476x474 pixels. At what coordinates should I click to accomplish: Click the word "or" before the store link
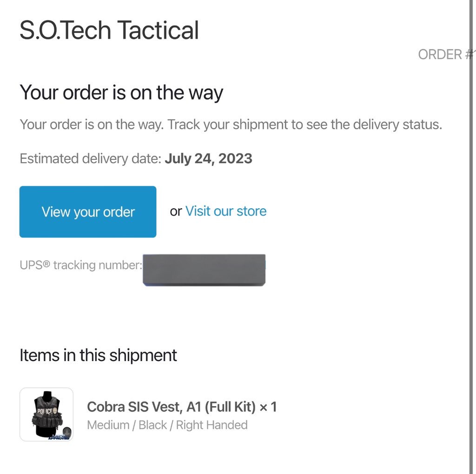176,211
